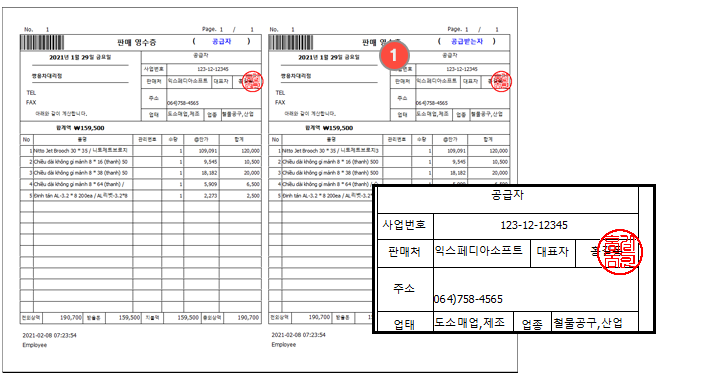Screen dimensions: 723x382
Task: Click unit price 109,091 on the left receipt
Action: click(207, 151)
